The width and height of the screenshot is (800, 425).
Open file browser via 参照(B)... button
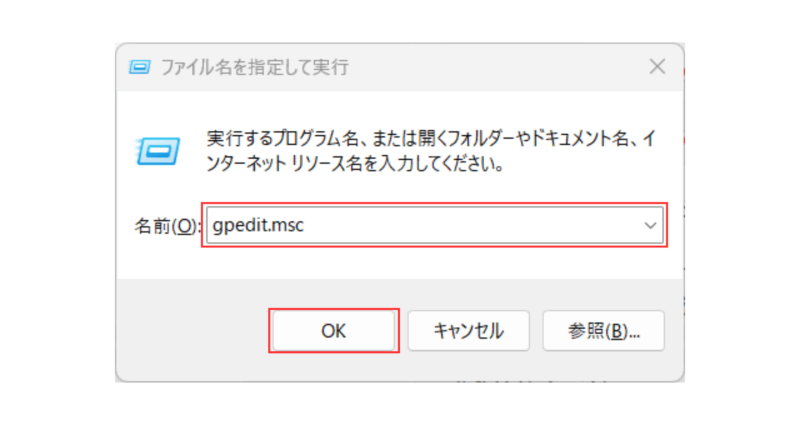point(604,331)
